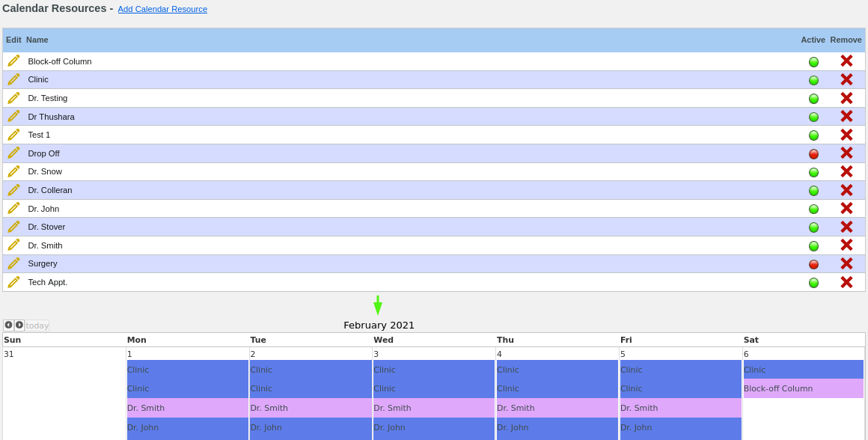This screenshot has height=440, width=868.
Task: Remove the Dr. John resource row
Action: click(846, 209)
